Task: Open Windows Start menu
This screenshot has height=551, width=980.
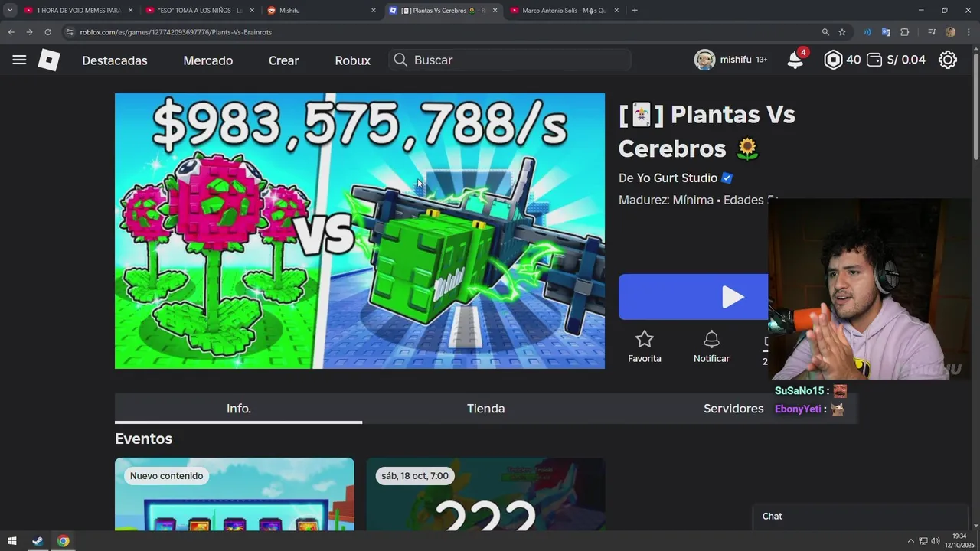Action: click(x=12, y=541)
